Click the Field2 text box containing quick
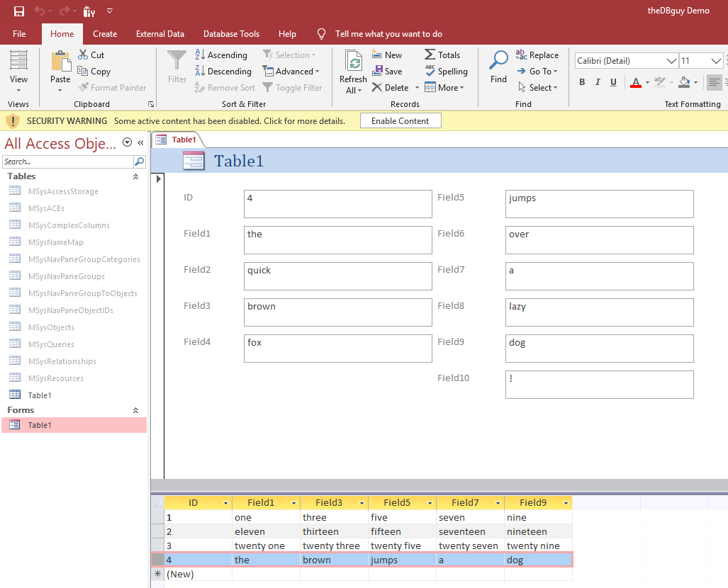The height and width of the screenshot is (588, 728). point(338,276)
